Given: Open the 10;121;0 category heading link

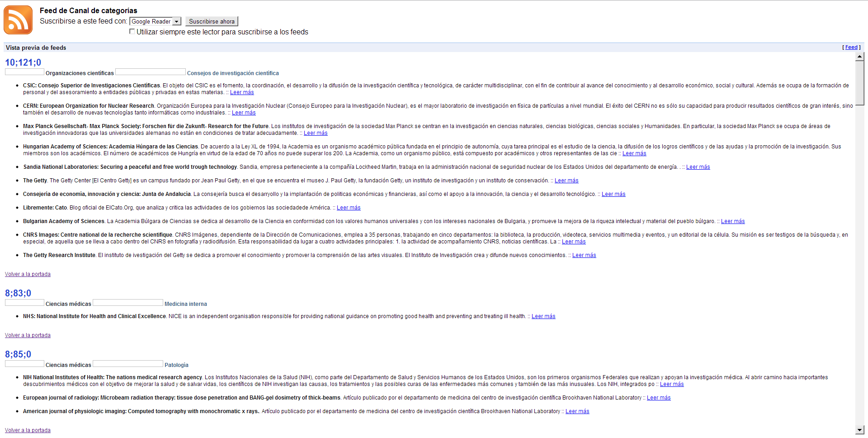Looking at the screenshot, I should pos(23,62).
